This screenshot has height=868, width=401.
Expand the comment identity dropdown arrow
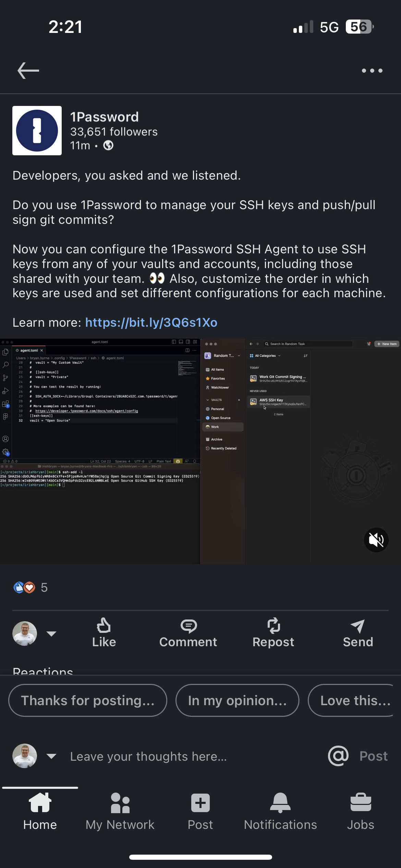click(51, 756)
